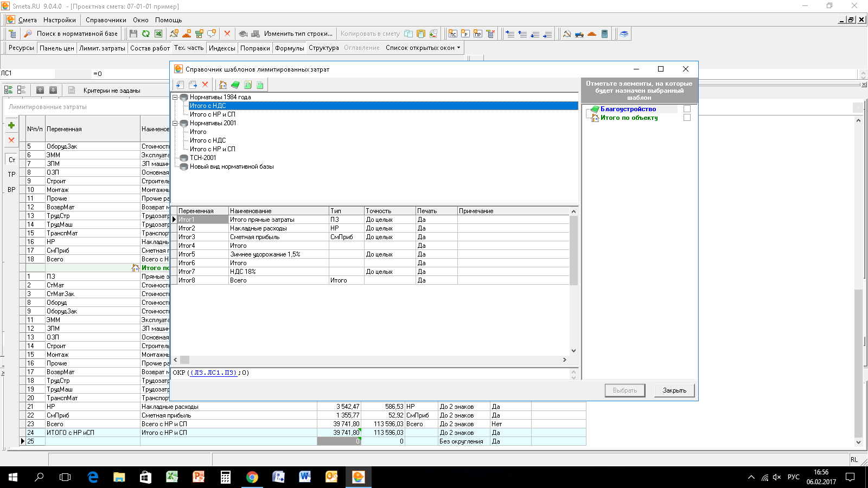Open the Помощь menu
868x488 pixels.
[x=169, y=20]
